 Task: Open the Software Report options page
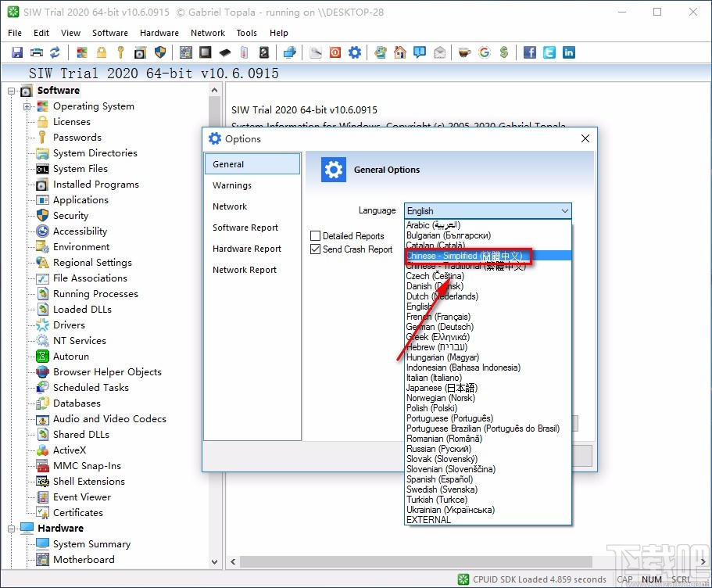click(x=245, y=228)
